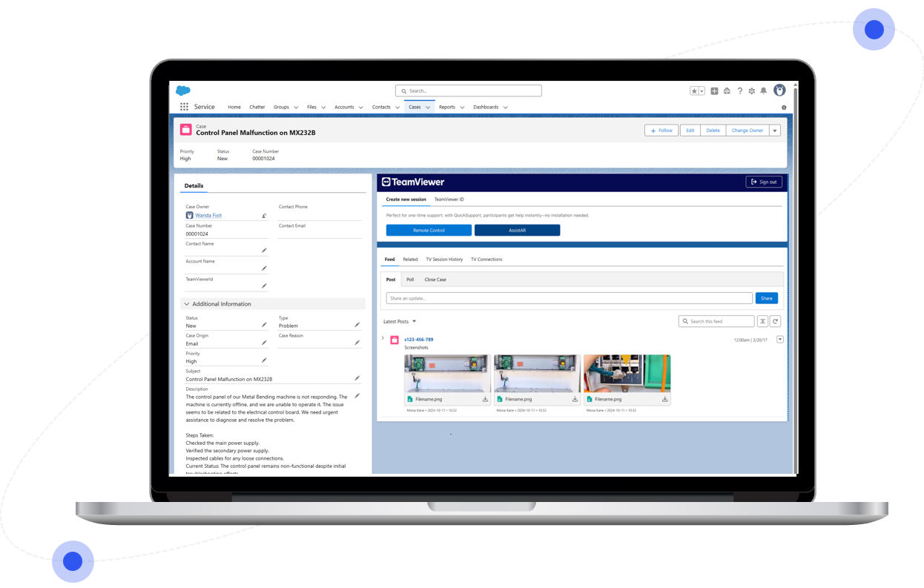The height and width of the screenshot is (588, 924).
Task: Edit the Account Name field pencil
Action: click(x=264, y=268)
